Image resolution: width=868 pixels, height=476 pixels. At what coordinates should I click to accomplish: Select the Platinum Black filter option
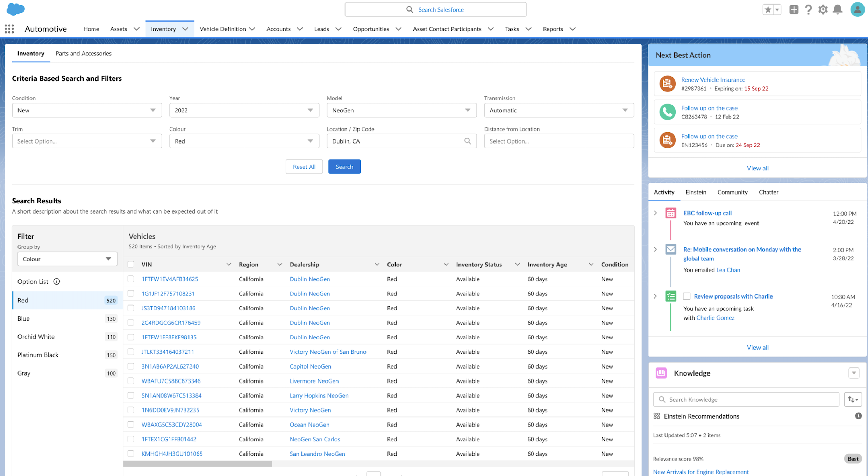click(x=67, y=355)
